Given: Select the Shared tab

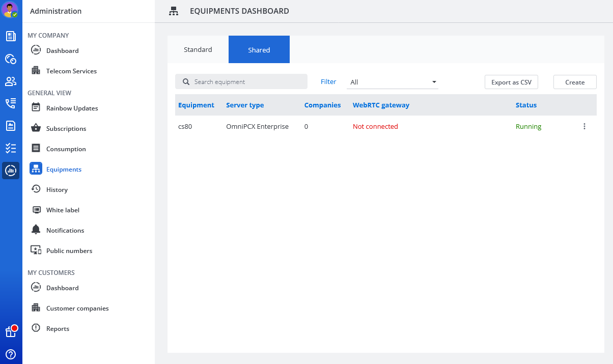Looking at the screenshot, I should 259,50.
